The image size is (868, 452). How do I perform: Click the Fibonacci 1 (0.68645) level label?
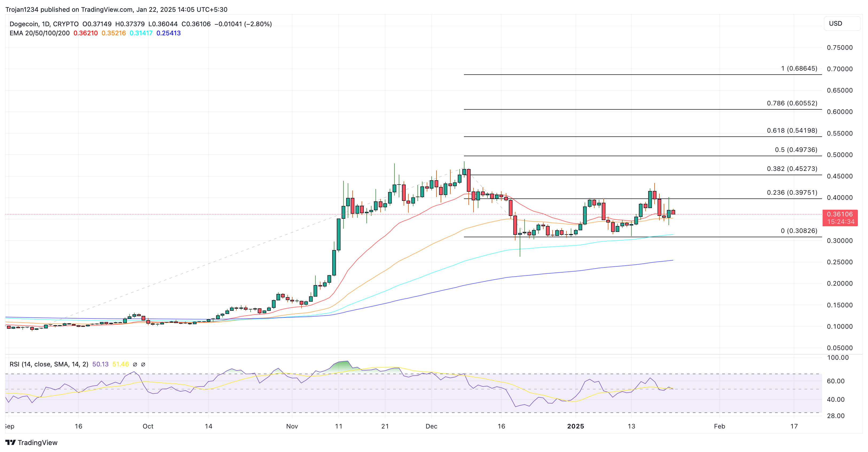(x=799, y=68)
